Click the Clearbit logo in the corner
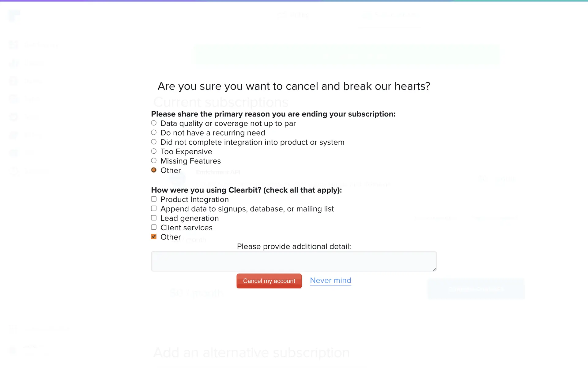This screenshot has width=588, height=368. click(14, 15)
